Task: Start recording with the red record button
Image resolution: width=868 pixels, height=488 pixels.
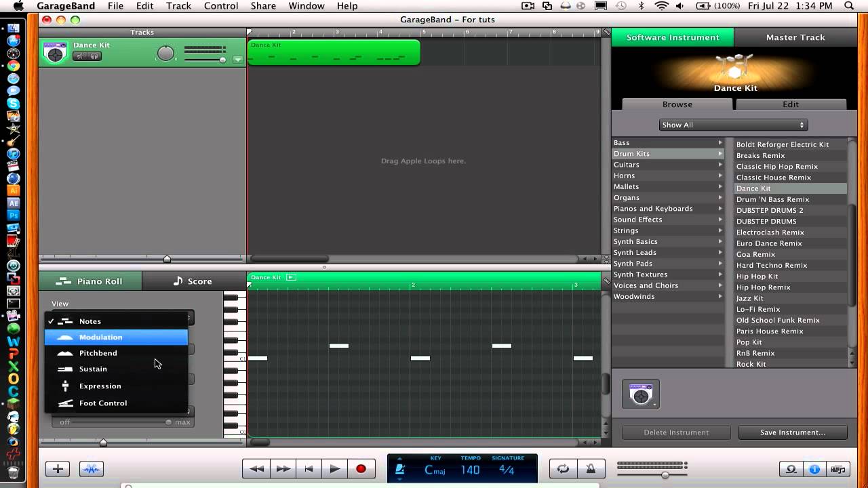Action: click(x=361, y=468)
